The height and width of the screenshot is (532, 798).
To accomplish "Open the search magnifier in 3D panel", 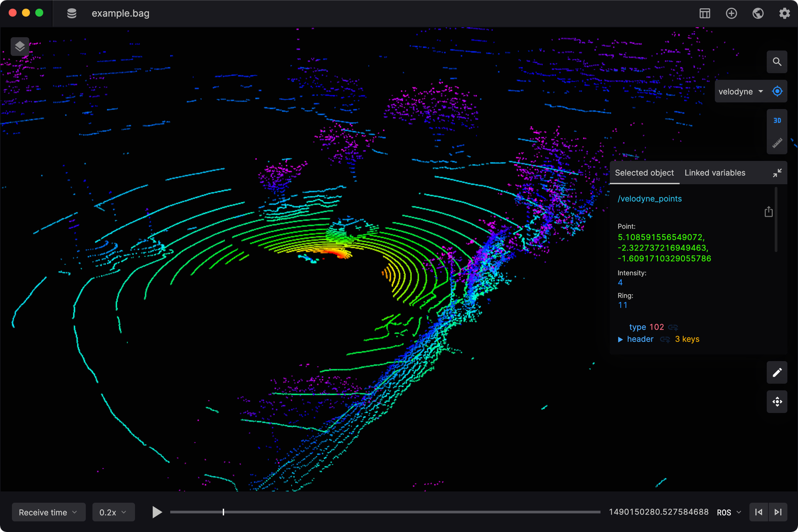I will click(777, 62).
